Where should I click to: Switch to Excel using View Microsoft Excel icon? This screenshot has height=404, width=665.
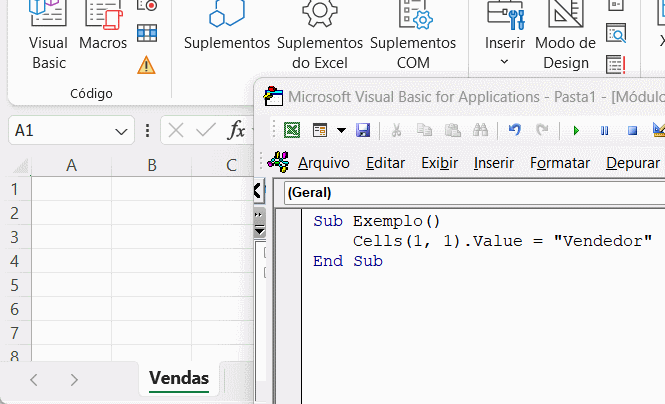[292, 130]
